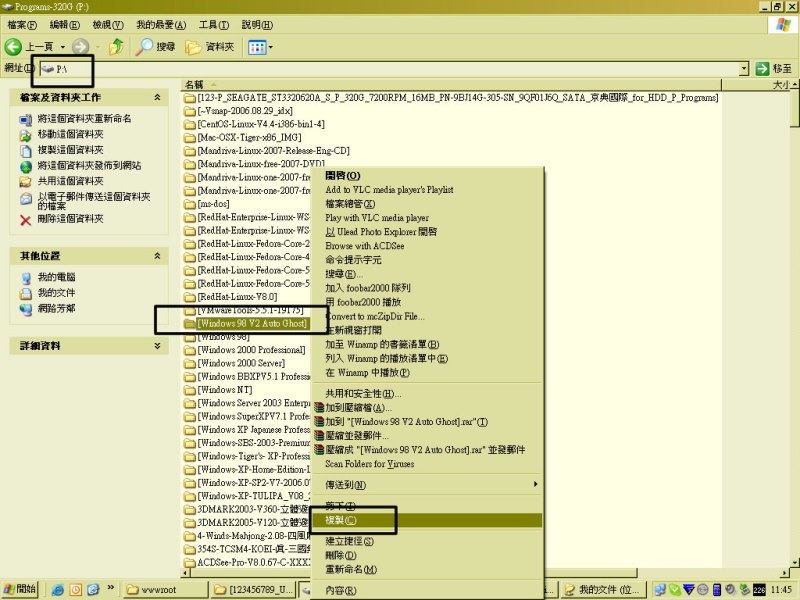This screenshot has width=800, height=600.
Task: Click the Back arrow icon in the toolbar
Action: (x=13, y=47)
